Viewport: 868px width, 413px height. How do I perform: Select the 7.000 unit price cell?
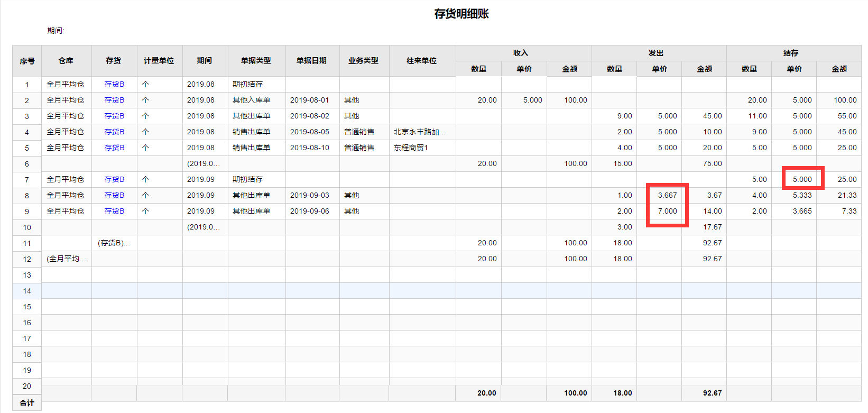coord(667,211)
